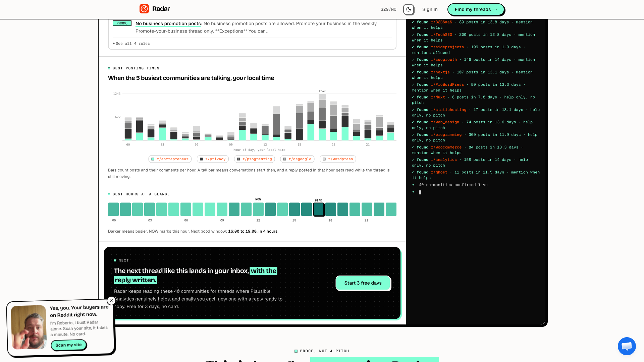Image resolution: width=644 pixels, height=362 pixels.
Task: Expand See all 4 rules
Action: (x=131, y=44)
